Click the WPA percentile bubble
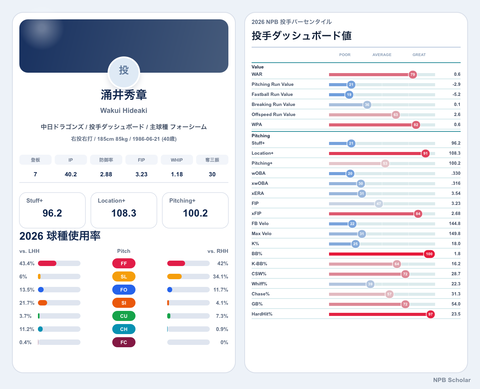480x389 pixels. click(x=416, y=125)
